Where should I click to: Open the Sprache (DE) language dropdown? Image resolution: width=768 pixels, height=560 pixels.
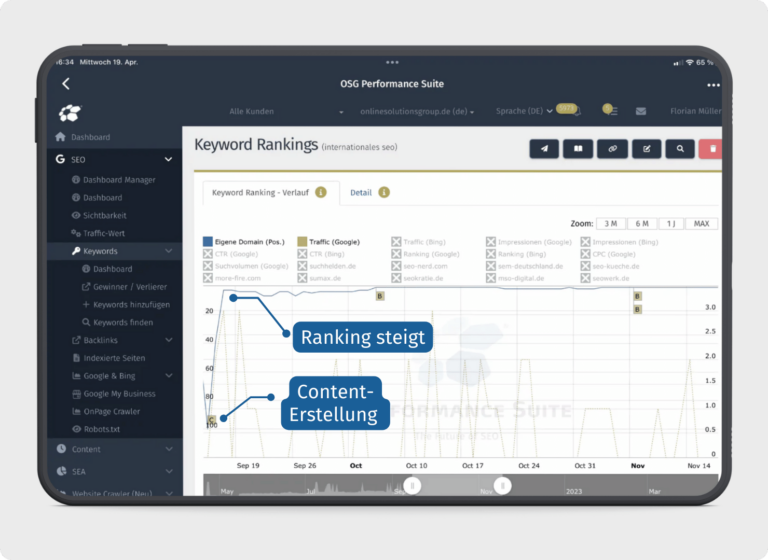pos(524,111)
